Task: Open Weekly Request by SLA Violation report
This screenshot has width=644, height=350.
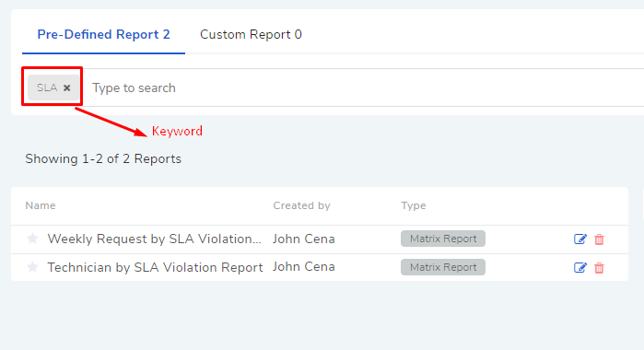Action: (155, 239)
